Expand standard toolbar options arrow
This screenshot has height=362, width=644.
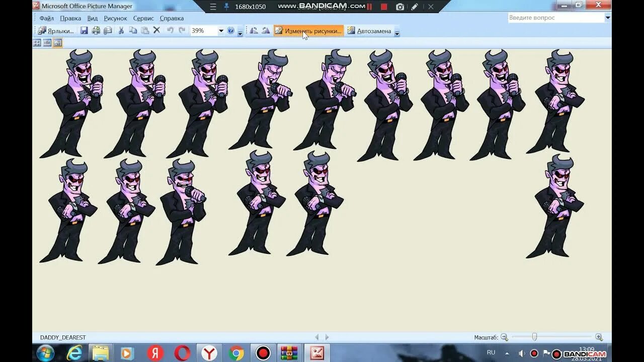[240, 33]
